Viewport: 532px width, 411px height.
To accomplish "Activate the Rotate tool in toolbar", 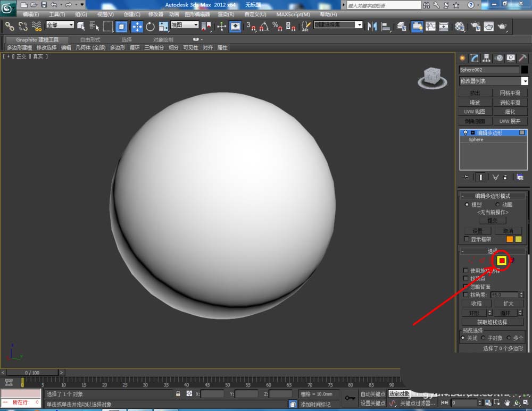I will pos(150,27).
